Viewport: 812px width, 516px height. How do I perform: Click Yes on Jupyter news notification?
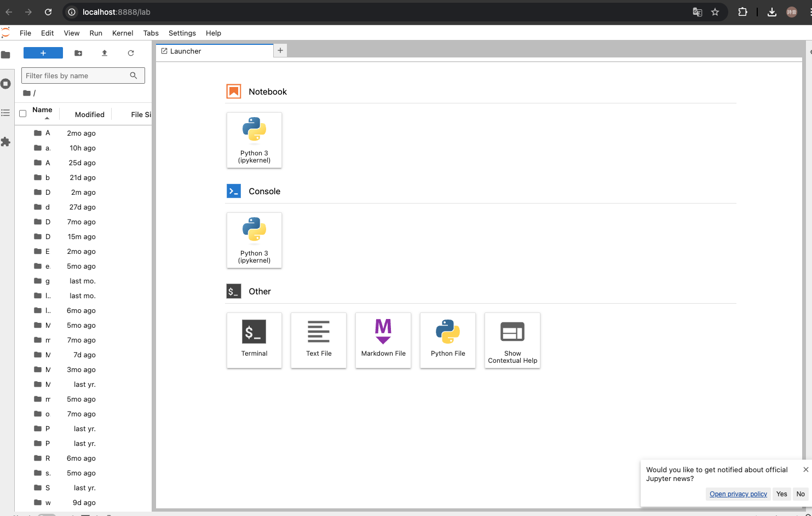click(x=781, y=494)
